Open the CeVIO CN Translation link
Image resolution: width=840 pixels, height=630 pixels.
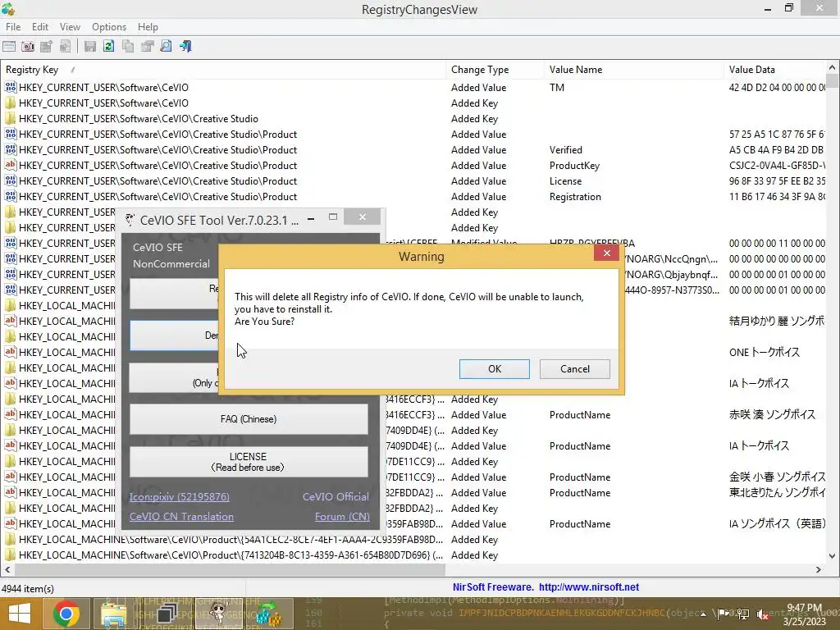(181, 517)
